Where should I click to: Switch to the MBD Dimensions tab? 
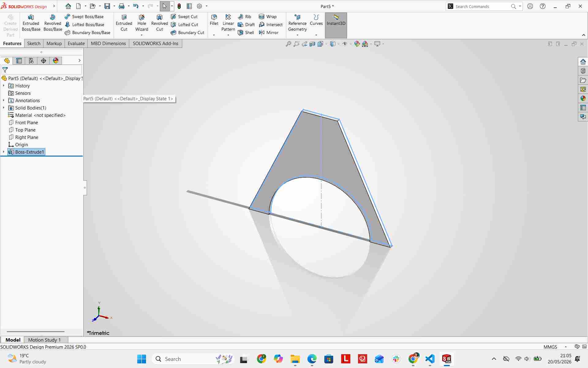[x=108, y=44]
